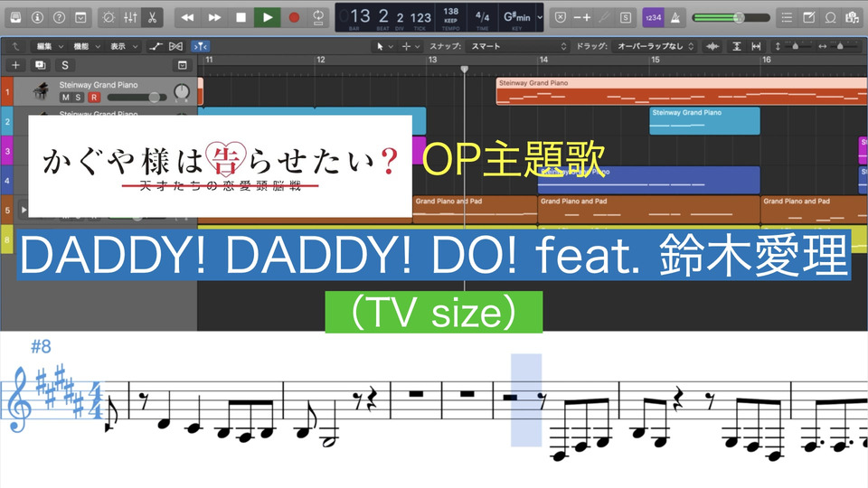
Task: Toggle Flex view bowtie button
Action: pos(175,46)
